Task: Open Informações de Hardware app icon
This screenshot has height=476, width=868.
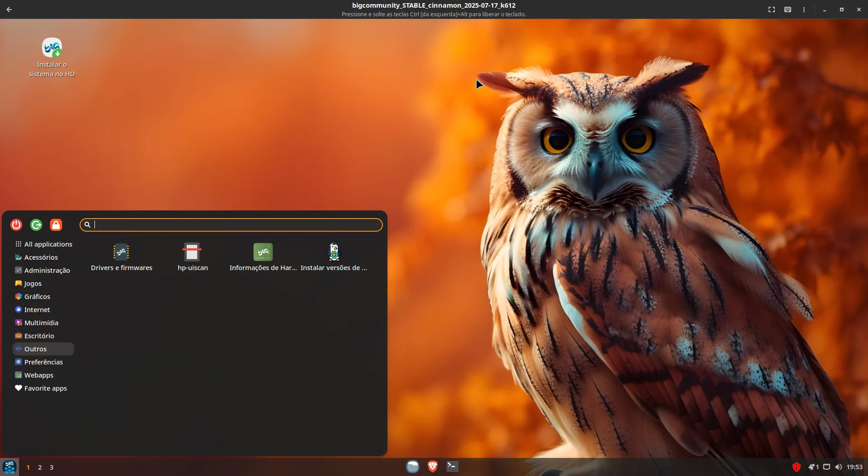Action: pos(263,257)
